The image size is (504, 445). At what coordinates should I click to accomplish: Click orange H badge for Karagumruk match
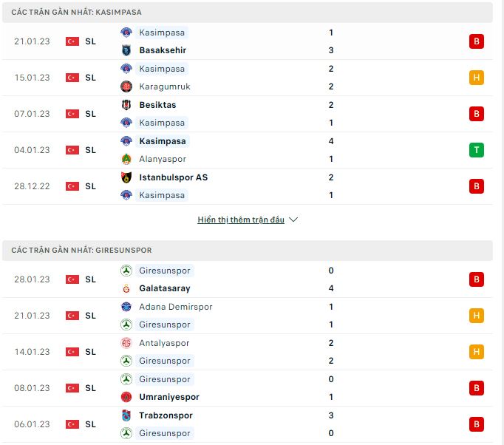click(477, 78)
